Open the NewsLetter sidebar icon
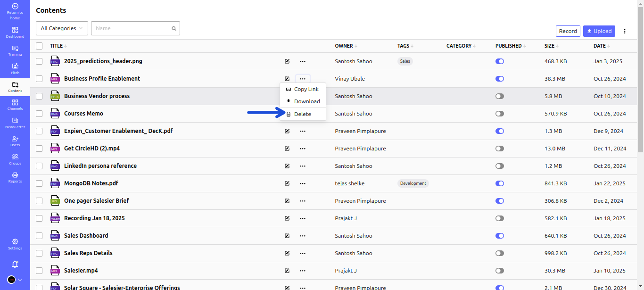Screen dimensions: 644x290 (15, 123)
